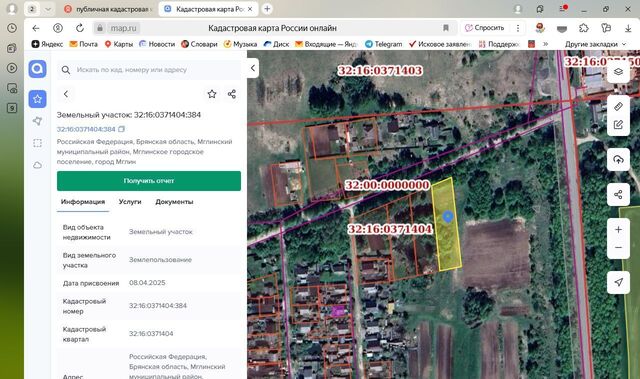Show more bookmarks with the double chevron

point(545,44)
